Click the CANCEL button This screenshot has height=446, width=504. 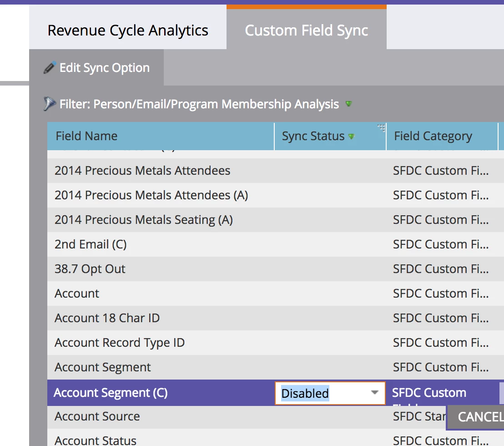(476, 417)
